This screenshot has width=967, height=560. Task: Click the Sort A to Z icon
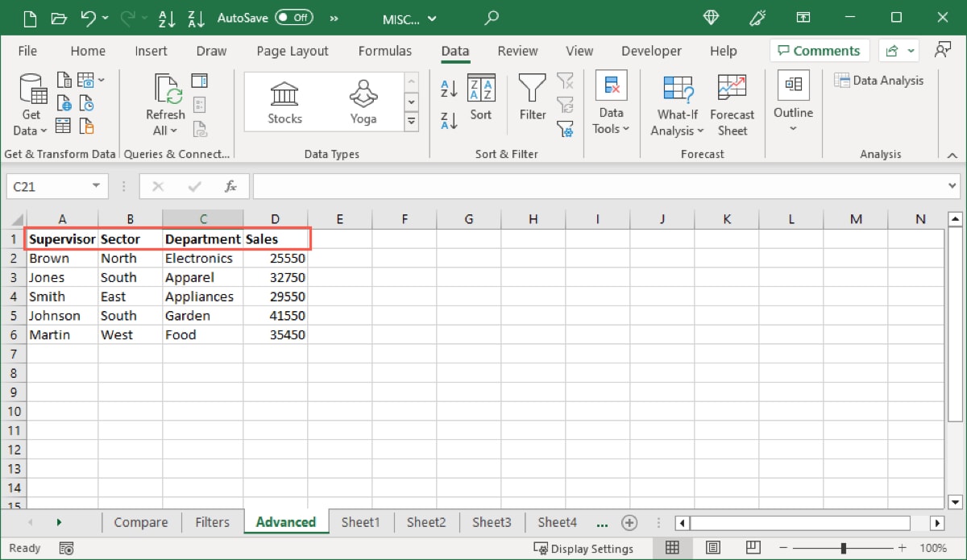click(448, 86)
